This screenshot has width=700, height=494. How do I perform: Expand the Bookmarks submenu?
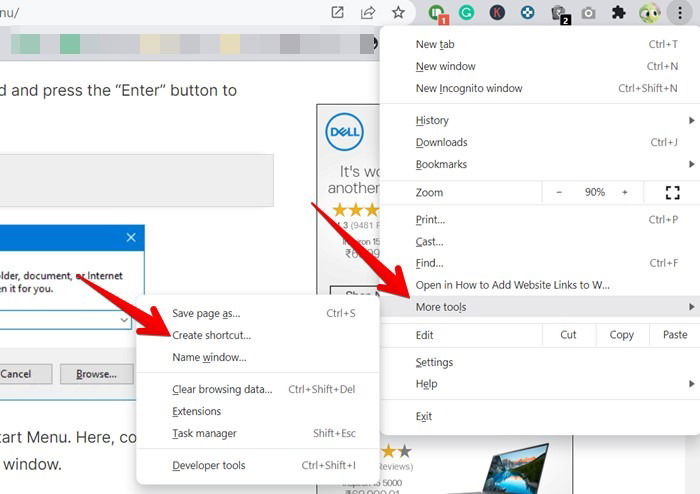pyautogui.click(x=539, y=164)
